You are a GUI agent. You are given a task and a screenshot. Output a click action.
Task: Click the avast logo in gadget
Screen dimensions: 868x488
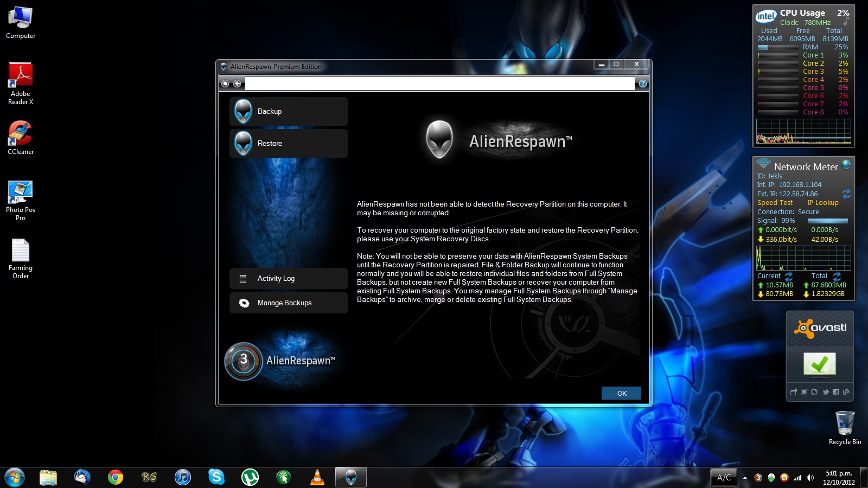[x=820, y=328]
